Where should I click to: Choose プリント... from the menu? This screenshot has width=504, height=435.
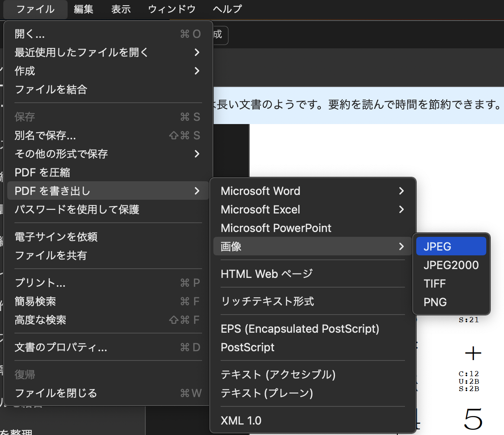coord(108,283)
